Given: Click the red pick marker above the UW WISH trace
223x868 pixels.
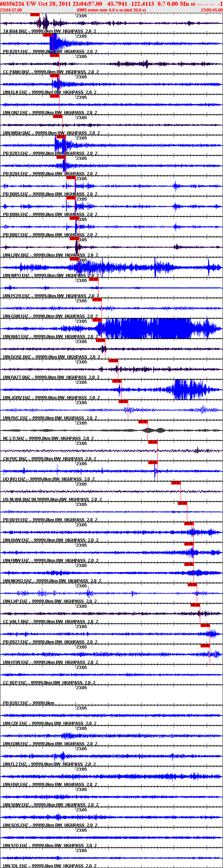Looking at the screenshot, I should (58, 116).
